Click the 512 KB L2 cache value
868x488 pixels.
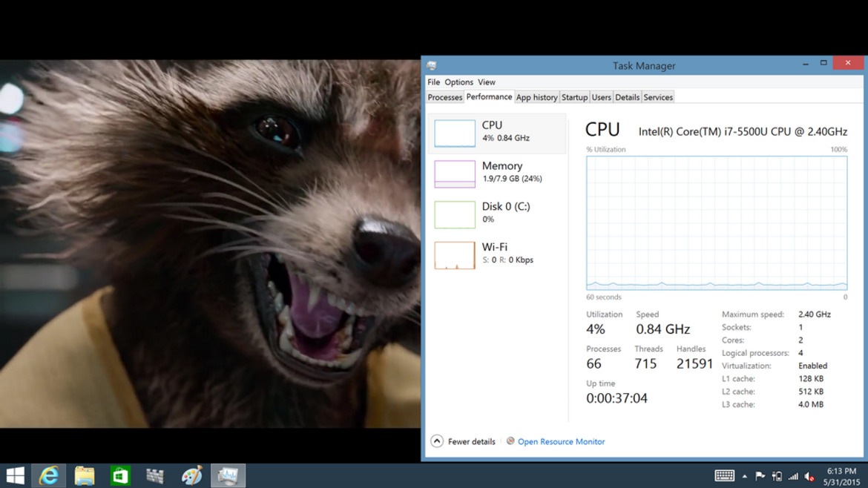point(811,392)
